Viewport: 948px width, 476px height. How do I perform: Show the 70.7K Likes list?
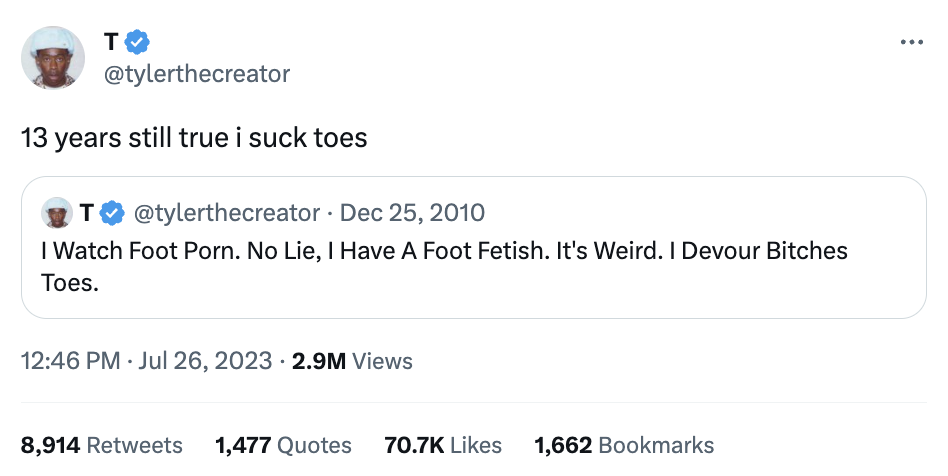click(x=443, y=445)
